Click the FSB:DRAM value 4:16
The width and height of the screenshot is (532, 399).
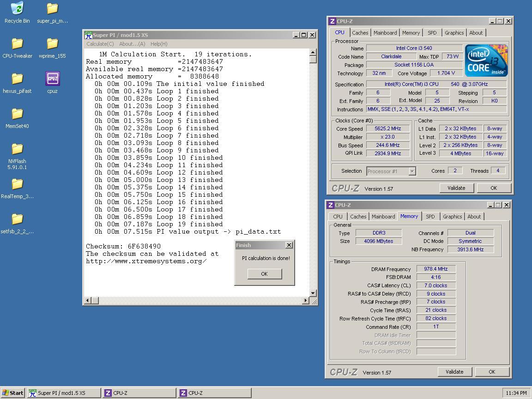click(435, 277)
